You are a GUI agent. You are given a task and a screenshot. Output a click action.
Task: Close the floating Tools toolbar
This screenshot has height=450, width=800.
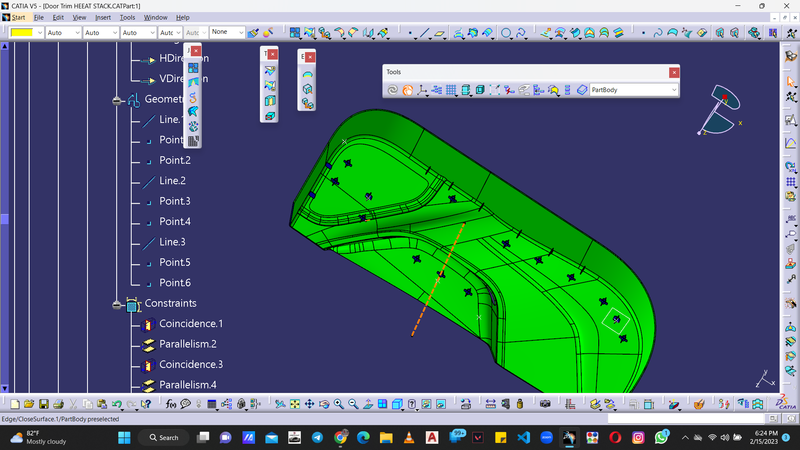(x=674, y=72)
